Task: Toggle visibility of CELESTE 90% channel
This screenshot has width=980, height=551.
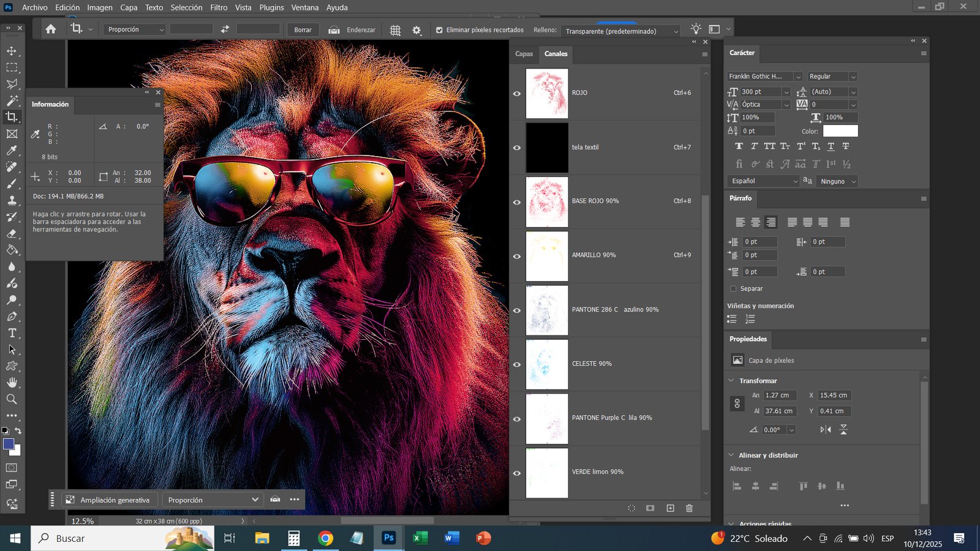Action: [x=517, y=364]
